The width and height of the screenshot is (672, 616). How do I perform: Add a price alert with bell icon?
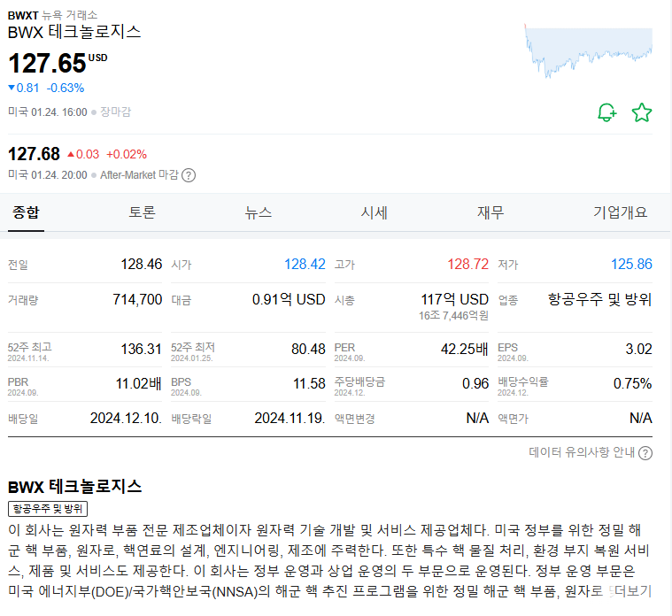tap(606, 112)
